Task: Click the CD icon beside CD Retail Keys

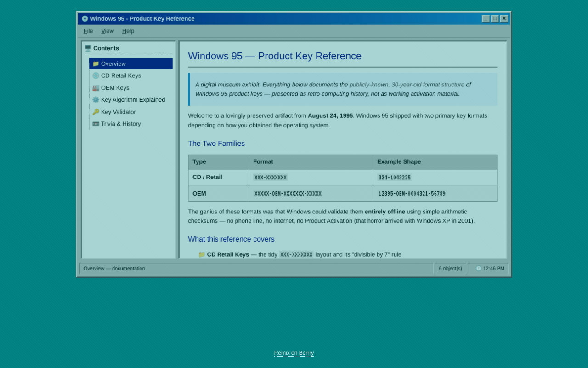Action: click(x=96, y=75)
